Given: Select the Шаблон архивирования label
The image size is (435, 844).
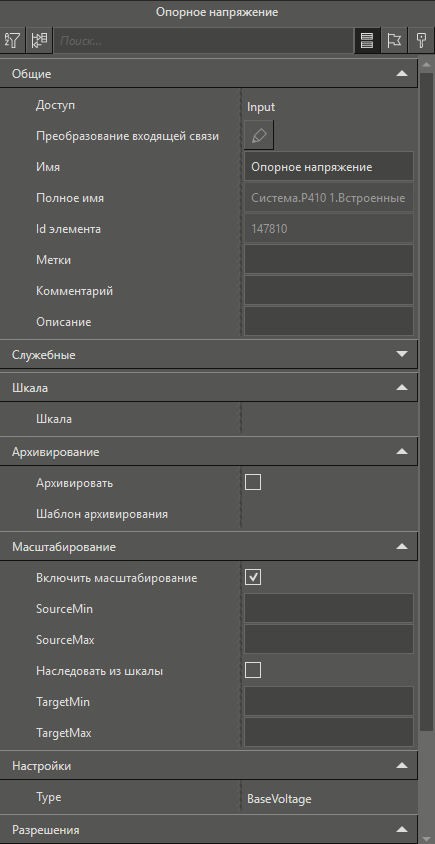Looking at the screenshot, I should [x=102, y=514].
